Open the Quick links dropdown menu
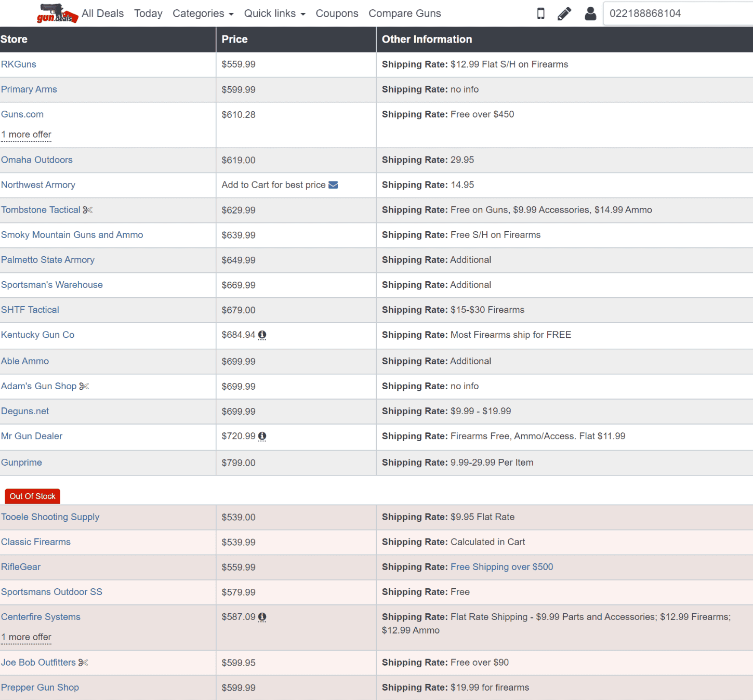The height and width of the screenshot is (700, 753). [x=275, y=14]
